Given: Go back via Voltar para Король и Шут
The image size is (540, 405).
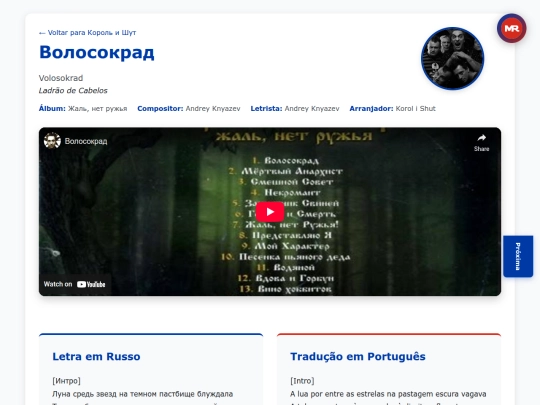Looking at the screenshot, I should pos(87,33).
